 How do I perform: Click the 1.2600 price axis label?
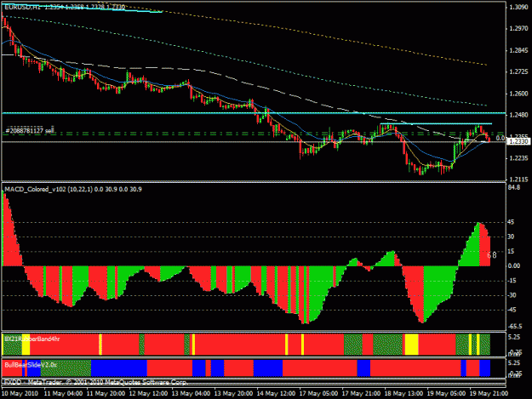point(518,94)
